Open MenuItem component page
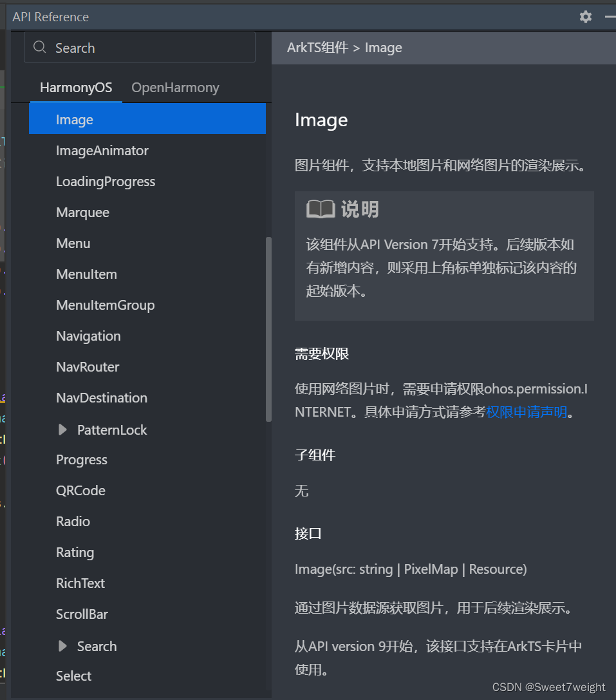 (87, 274)
